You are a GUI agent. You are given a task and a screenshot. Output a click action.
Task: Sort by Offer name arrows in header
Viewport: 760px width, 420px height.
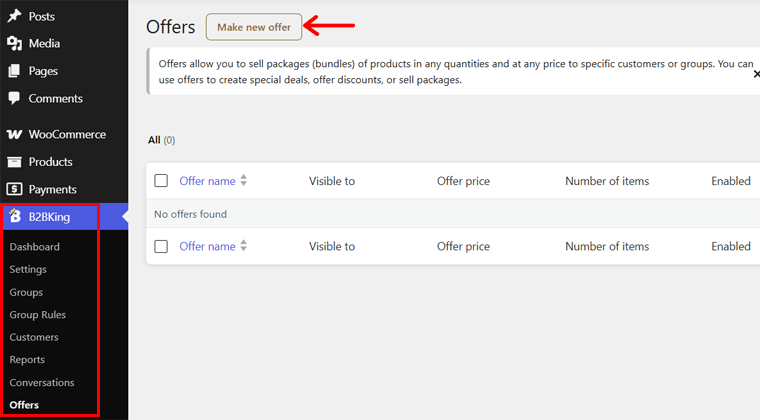point(244,180)
